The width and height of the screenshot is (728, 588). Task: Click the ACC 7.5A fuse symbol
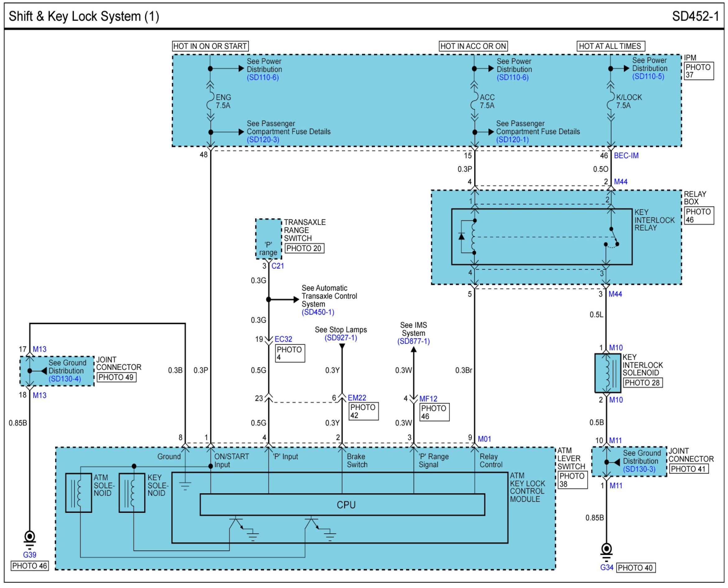474,101
